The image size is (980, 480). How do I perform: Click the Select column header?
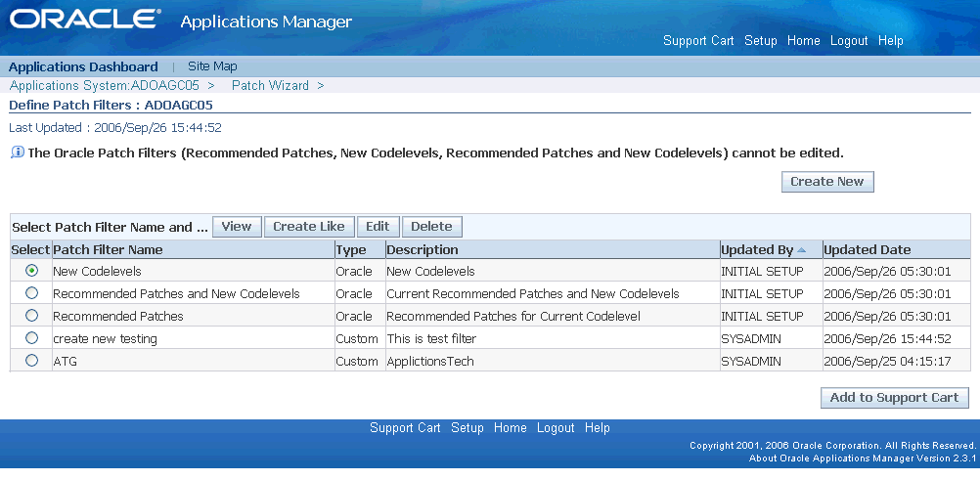[30, 250]
